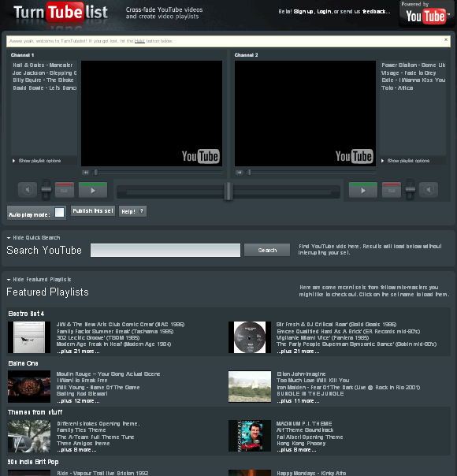The image size is (457, 476).
Task: Click ...plus 11 more... under Elaine One
Action: (x=298, y=401)
